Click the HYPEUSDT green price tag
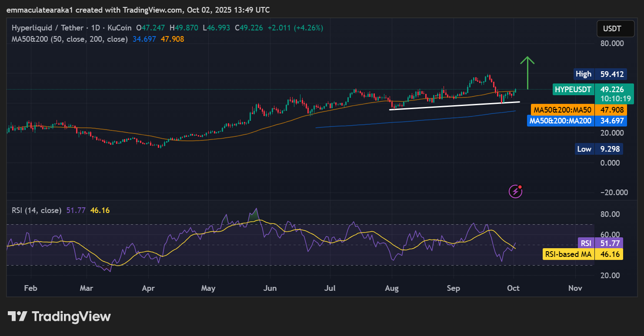The image size is (644, 336). (574, 90)
